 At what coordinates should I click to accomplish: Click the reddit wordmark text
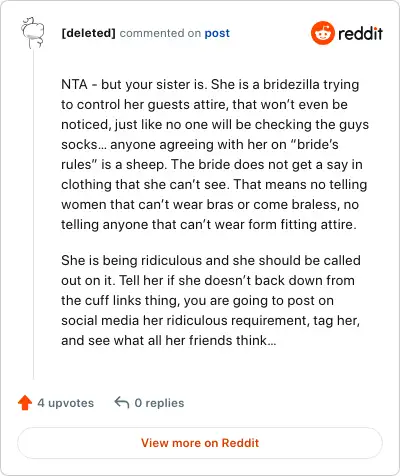coord(360,33)
